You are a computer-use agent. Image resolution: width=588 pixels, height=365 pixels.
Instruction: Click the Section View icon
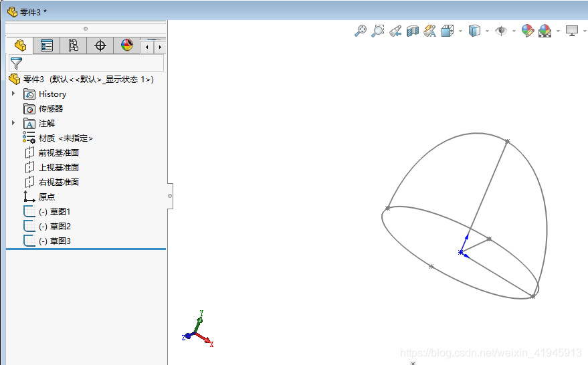coord(413,31)
